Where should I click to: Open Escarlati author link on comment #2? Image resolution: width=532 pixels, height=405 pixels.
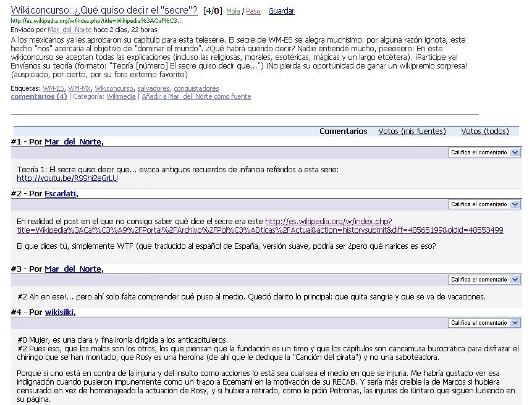click(x=61, y=194)
